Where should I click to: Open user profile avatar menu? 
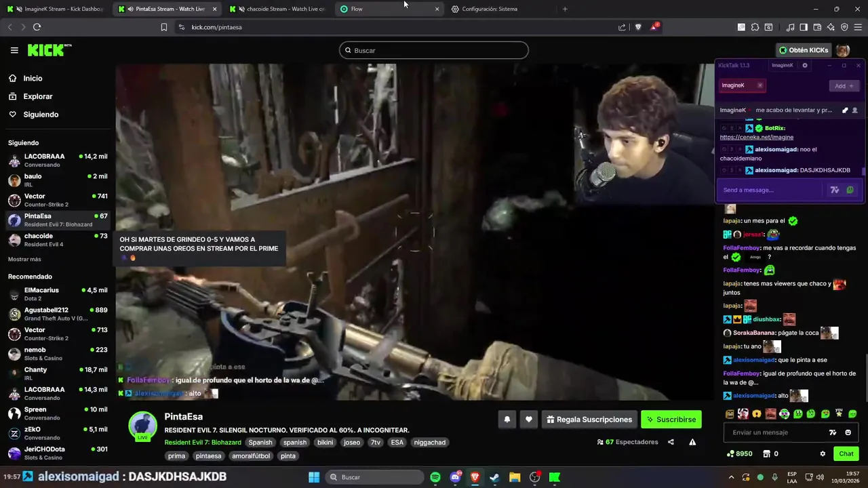coord(843,50)
